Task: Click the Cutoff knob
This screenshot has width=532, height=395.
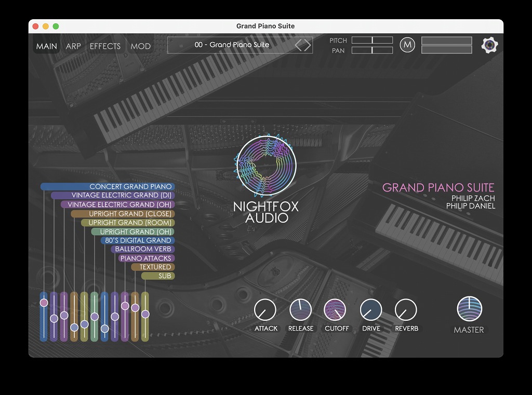Action: click(x=335, y=310)
